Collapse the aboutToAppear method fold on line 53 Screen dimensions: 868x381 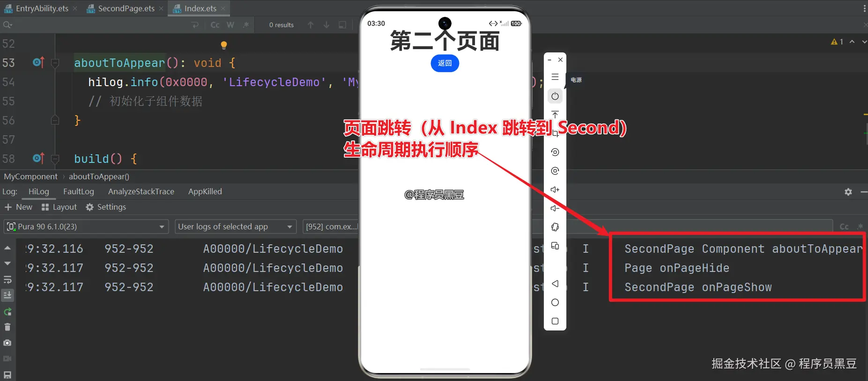(55, 63)
